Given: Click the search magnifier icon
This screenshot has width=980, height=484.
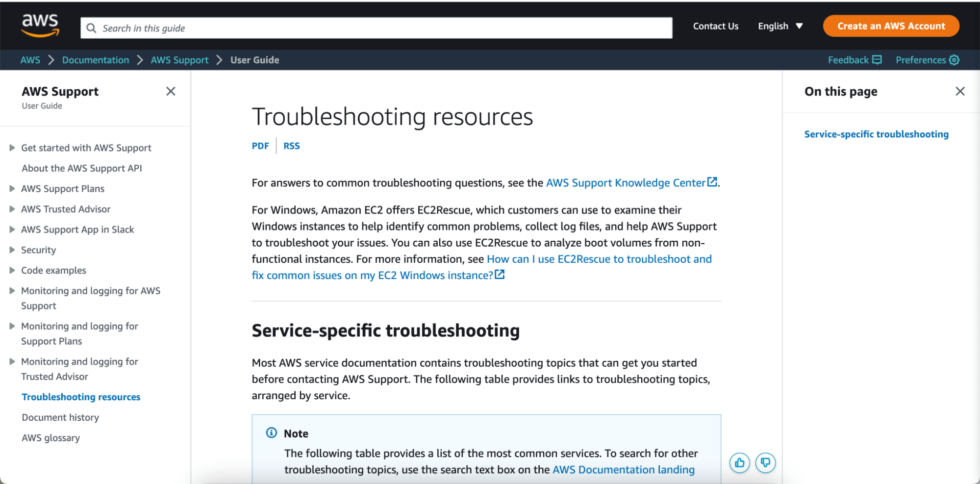Looking at the screenshot, I should click(92, 28).
